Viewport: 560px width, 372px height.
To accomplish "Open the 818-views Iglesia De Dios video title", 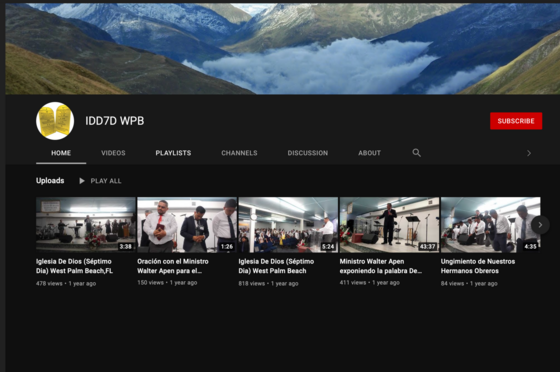I will (x=276, y=266).
